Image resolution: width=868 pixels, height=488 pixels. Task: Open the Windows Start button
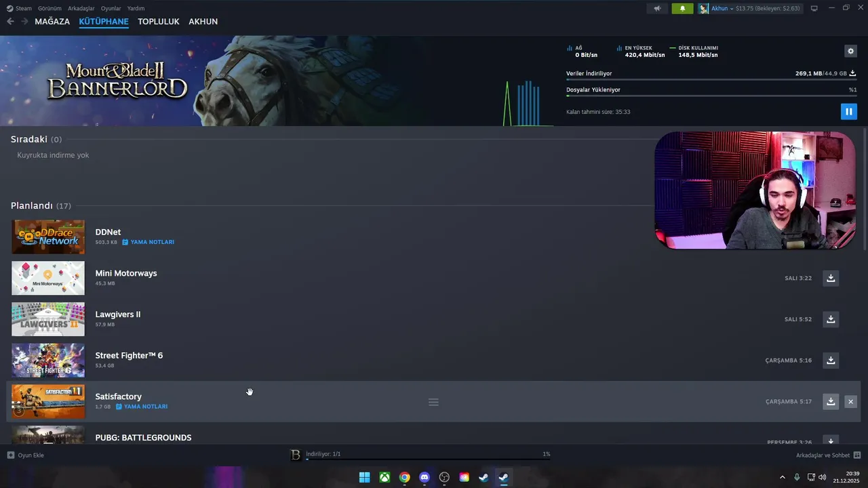click(x=364, y=477)
